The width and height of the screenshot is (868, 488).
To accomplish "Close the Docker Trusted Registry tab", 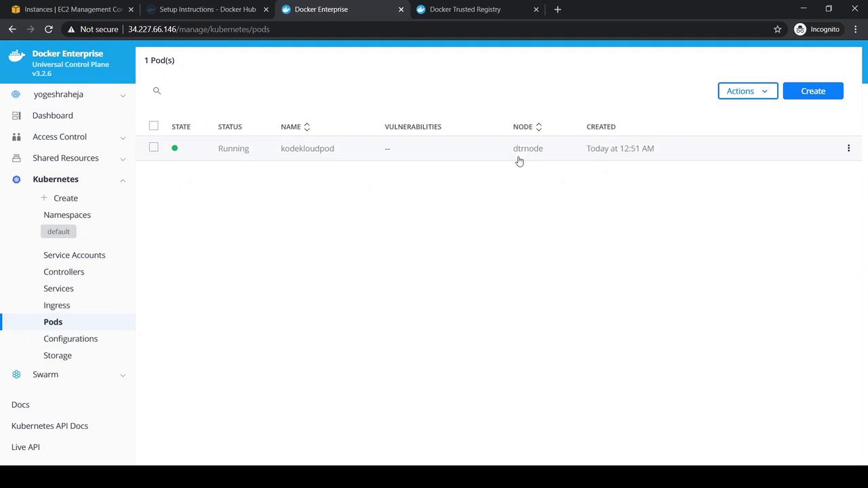I will (536, 9).
